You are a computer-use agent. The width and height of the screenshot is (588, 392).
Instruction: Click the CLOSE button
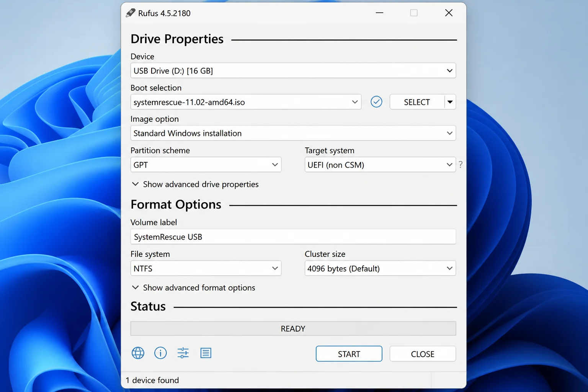[423, 354]
